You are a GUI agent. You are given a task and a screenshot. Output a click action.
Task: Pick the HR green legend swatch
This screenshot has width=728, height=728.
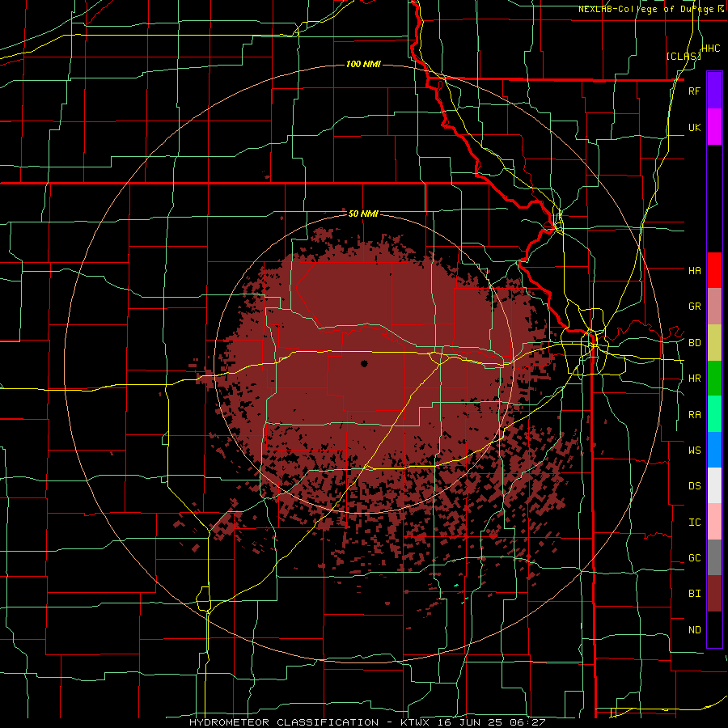714,379
